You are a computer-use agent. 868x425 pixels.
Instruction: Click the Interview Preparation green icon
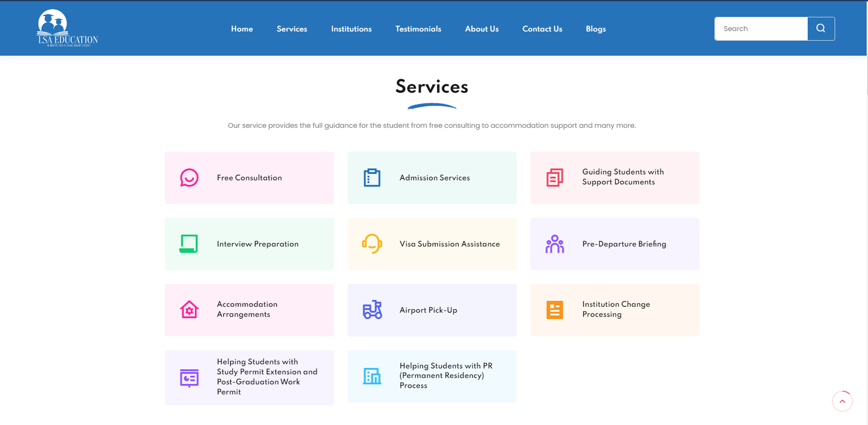click(189, 244)
